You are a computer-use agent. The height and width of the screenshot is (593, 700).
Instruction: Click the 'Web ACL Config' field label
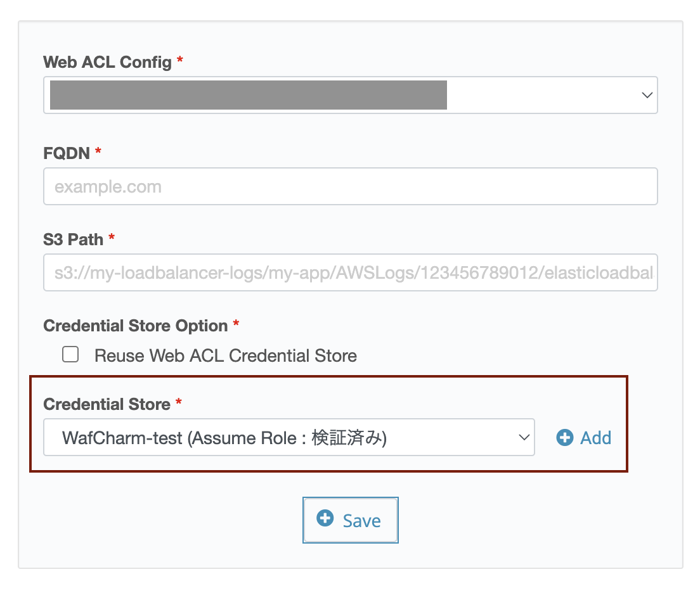(x=107, y=62)
